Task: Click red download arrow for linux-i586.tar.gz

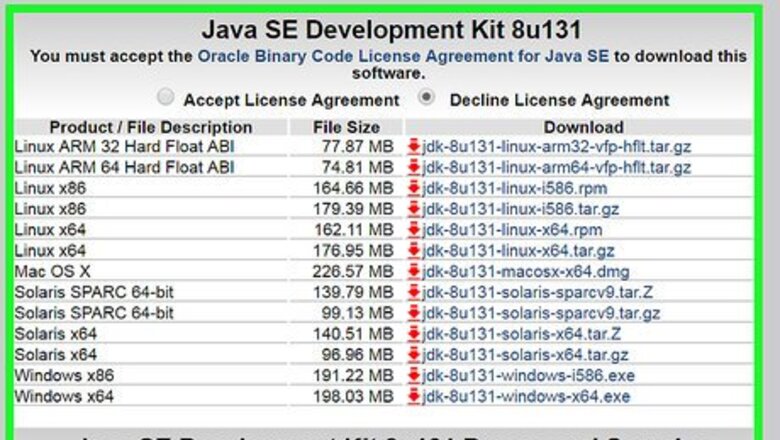Action: point(414,209)
